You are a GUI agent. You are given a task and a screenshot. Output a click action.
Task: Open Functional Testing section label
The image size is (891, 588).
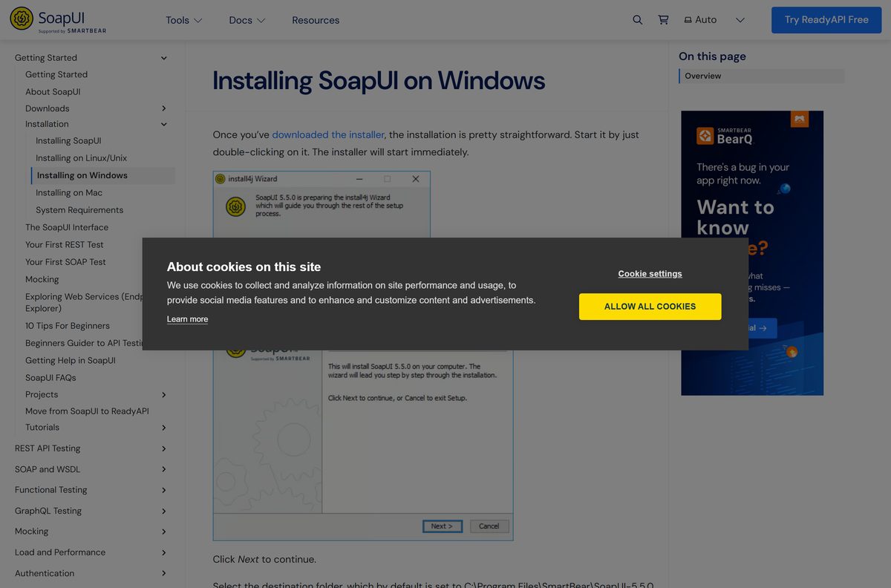click(51, 490)
